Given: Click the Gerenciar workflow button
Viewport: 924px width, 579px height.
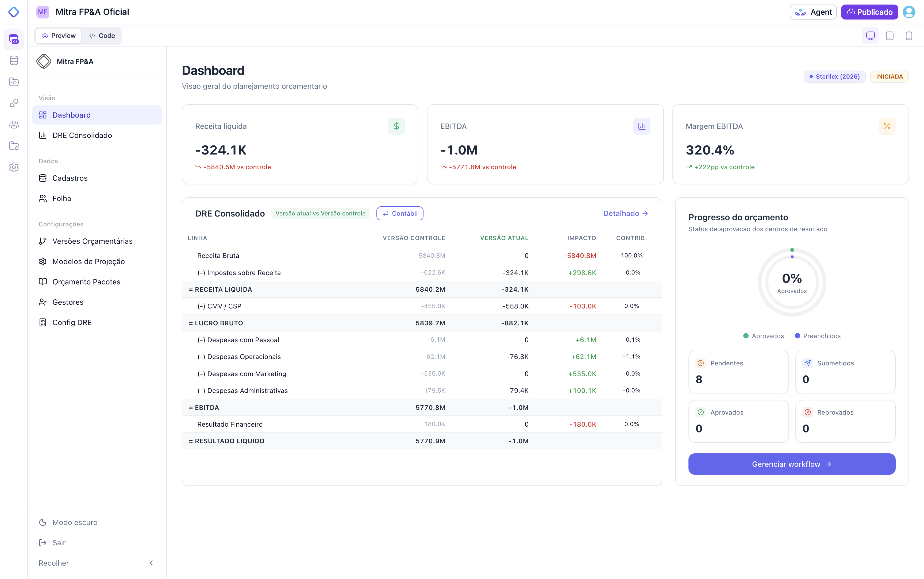Looking at the screenshot, I should pos(791,464).
